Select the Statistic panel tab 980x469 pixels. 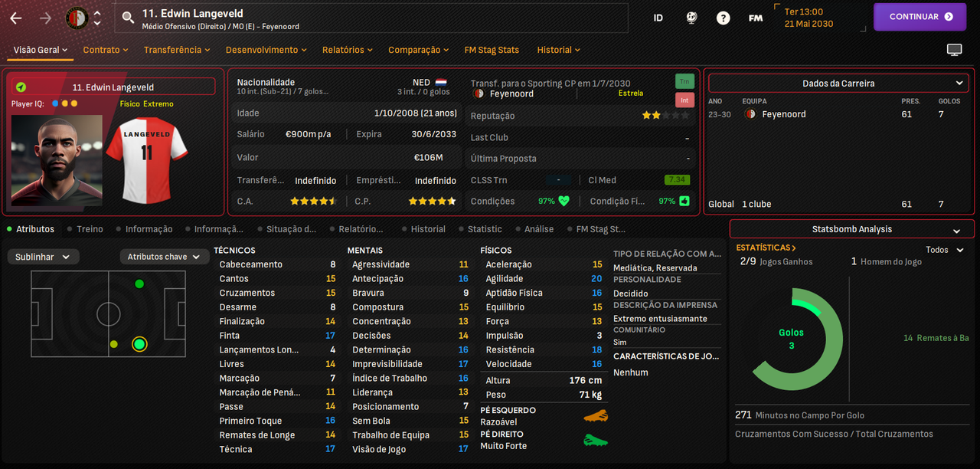pyautogui.click(x=480, y=229)
